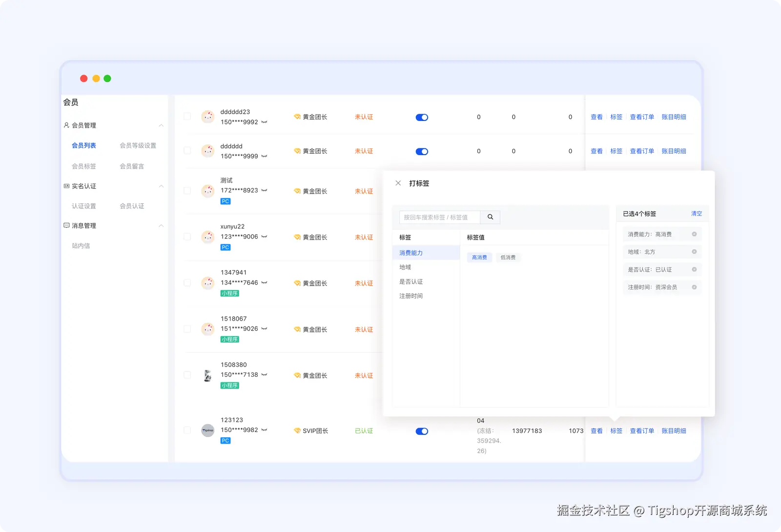The width and height of the screenshot is (781, 532).
Task: Reveal the phone number 134****7646
Action: 264,283
